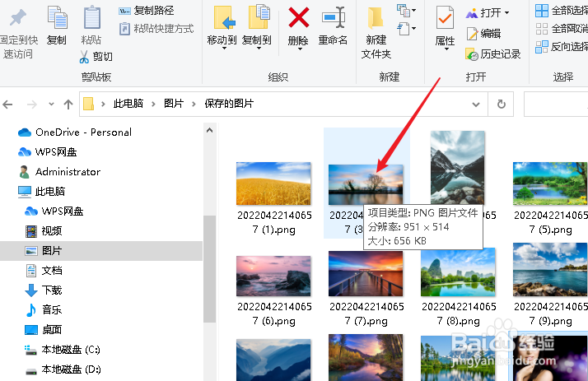Click the Pin to Quick Access icon

pyautogui.click(x=17, y=18)
